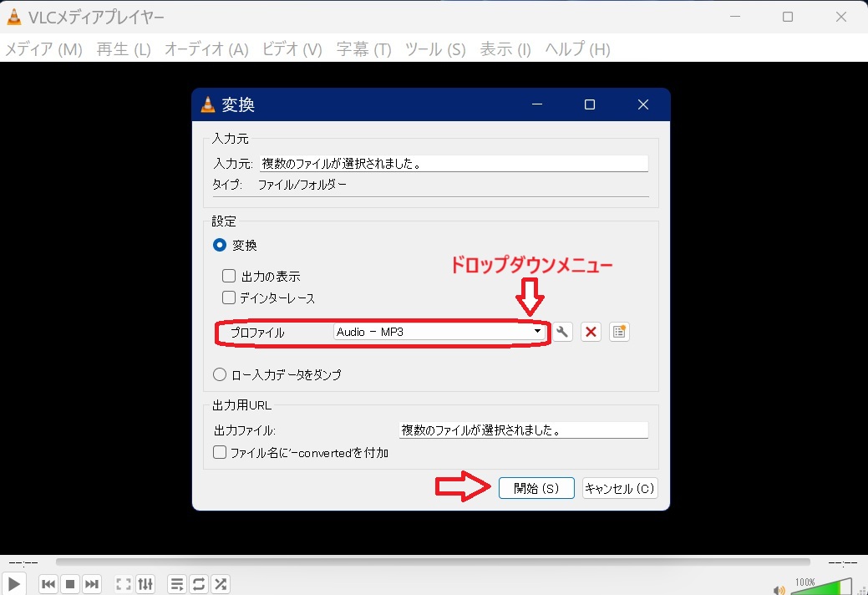The width and height of the screenshot is (868, 595).
Task: Click the ファイル/フォルダー type text
Action: (x=302, y=185)
